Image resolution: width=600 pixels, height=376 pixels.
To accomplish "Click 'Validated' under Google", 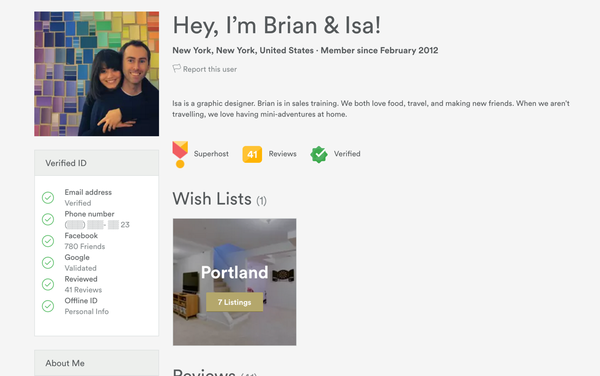I will click(x=80, y=268).
